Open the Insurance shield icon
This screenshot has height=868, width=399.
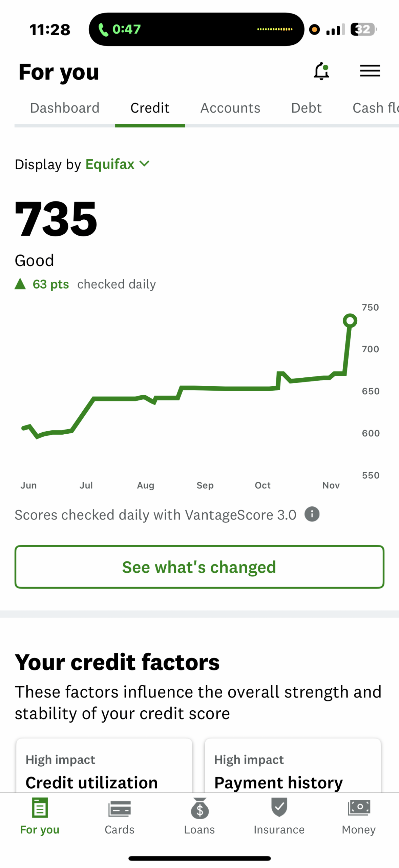pyautogui.click(x=279, y=807)
